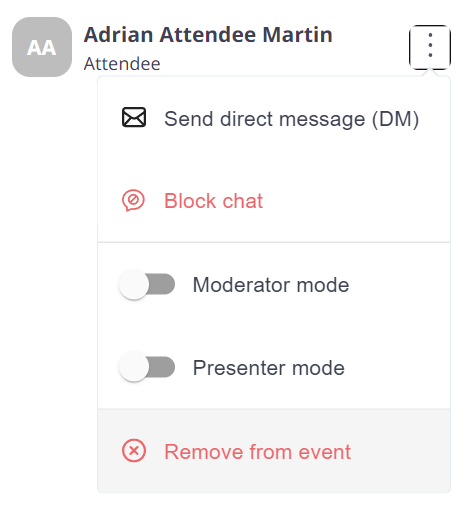Image resolution: width=466 pixels, height=511 pixels.
Task: Choose Block chat from the menu
Action: 274,201
